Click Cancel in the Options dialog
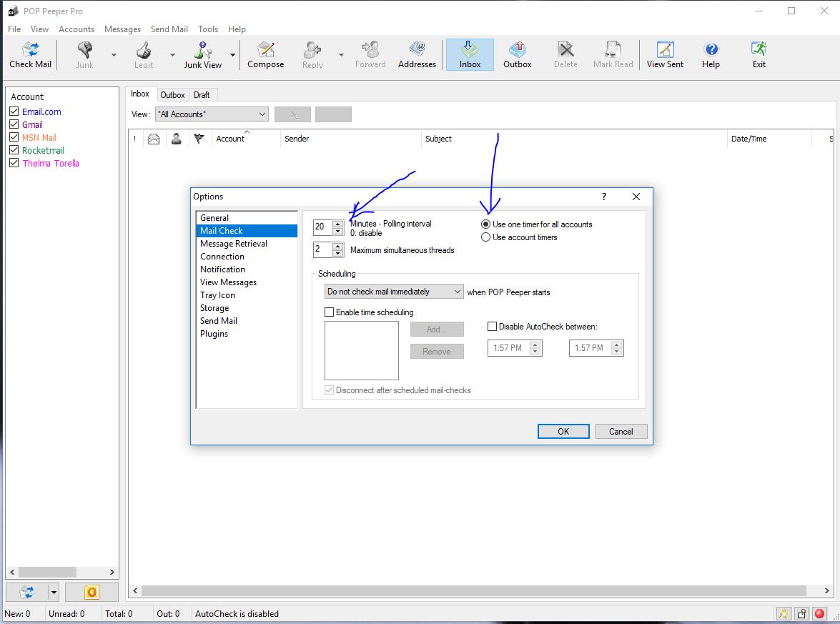Image resolution: width=840 pixels, height=624 pixels. click(621, 431)
